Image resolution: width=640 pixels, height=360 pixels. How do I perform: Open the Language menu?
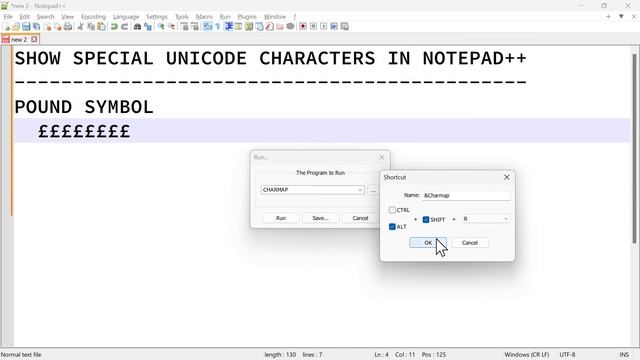126,17
